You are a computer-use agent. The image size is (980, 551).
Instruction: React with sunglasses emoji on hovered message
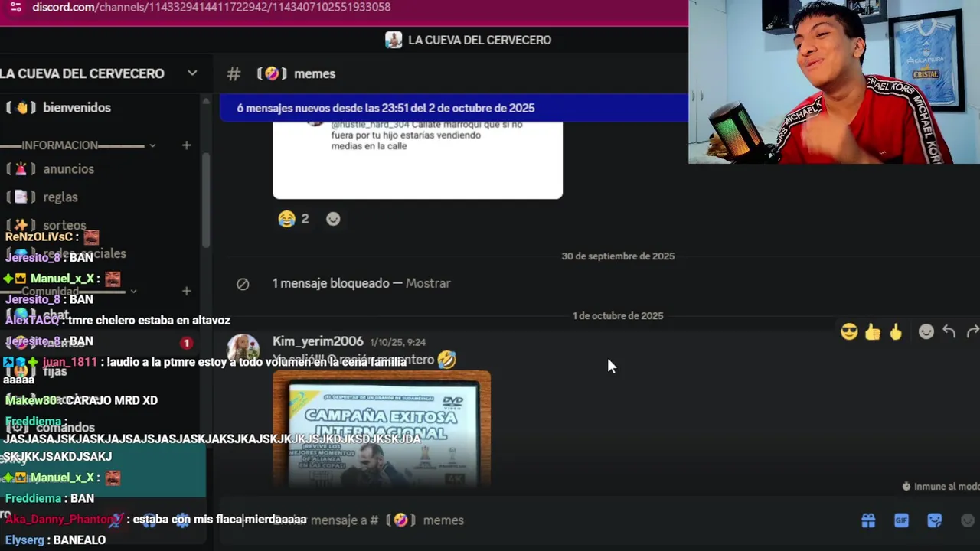(x=849, y=332)
